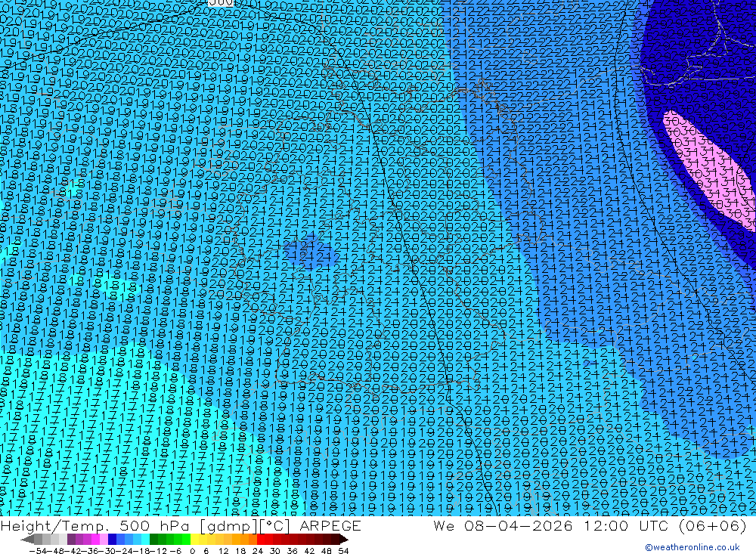This screenshot has width=756, height=554.
Task: Click the 'ARPEGE' model name in title
Action: 330,525
